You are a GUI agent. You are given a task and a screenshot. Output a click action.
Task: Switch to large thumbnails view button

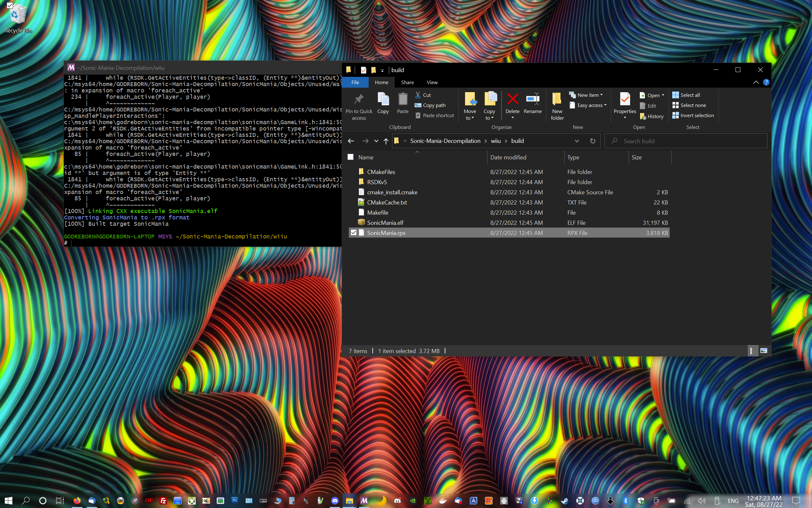pyautogui.click(x=764, y=351)
